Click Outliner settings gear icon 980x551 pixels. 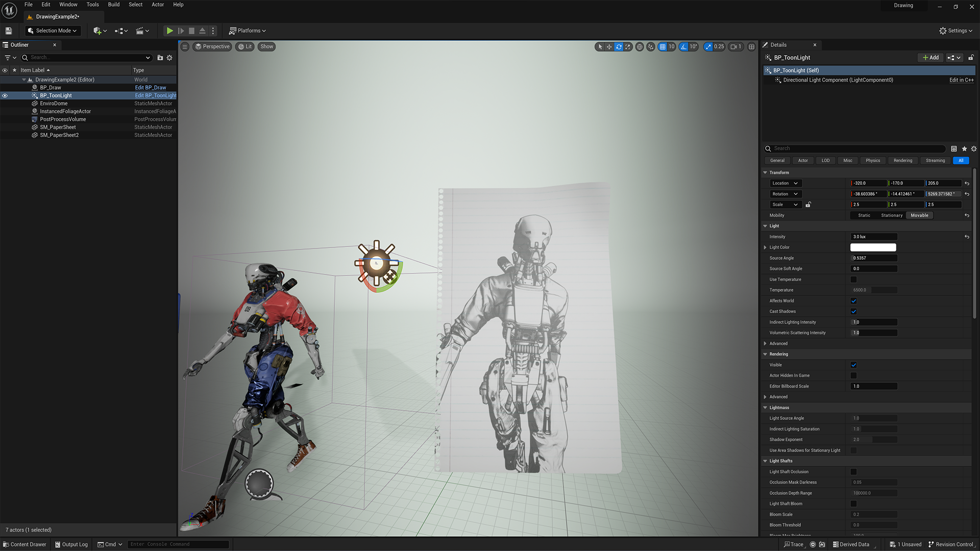tap(169, 58)
